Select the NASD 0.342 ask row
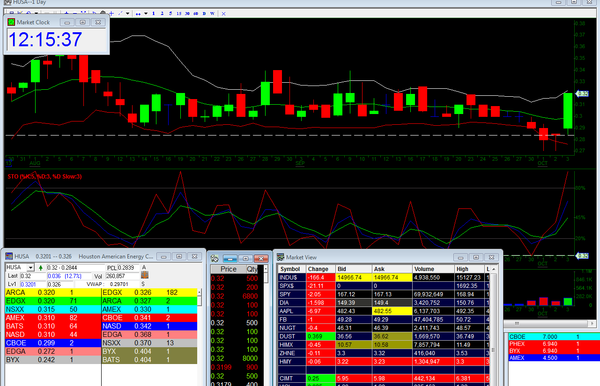Image resolution: width=600 pixels, height=386 pixels. pyautogui.click(x=149, y=326)
